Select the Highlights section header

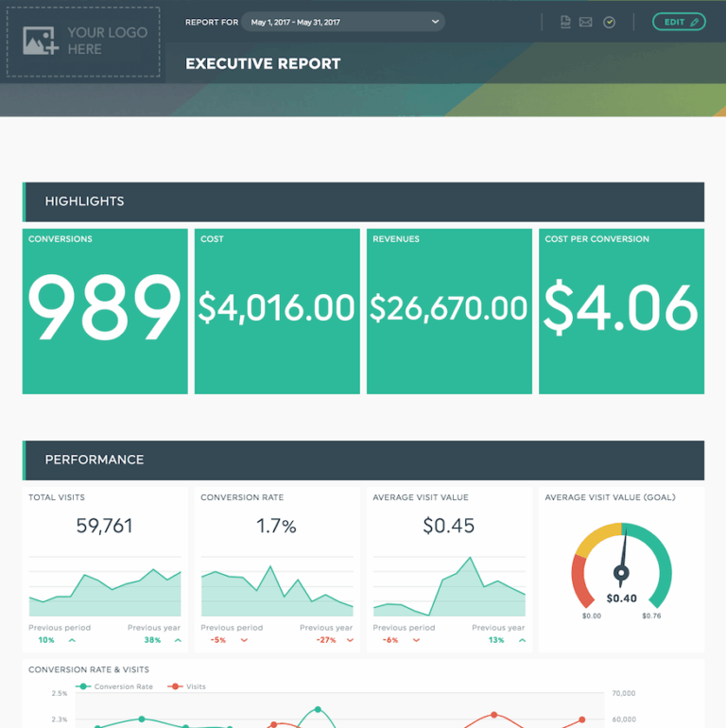[363, 201]
